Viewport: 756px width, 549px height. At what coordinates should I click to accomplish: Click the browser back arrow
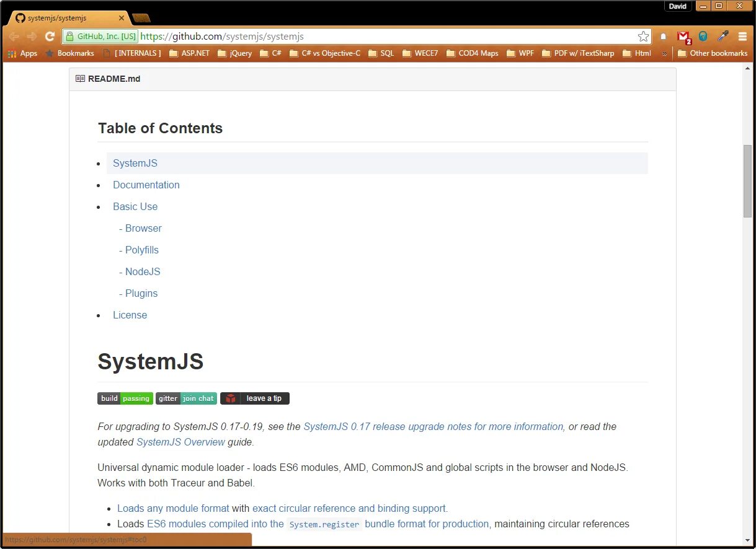(x=14, y=37)
